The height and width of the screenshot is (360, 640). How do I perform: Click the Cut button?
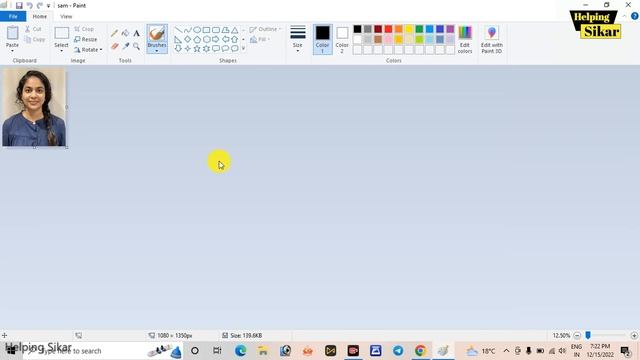tap(33, 29)
